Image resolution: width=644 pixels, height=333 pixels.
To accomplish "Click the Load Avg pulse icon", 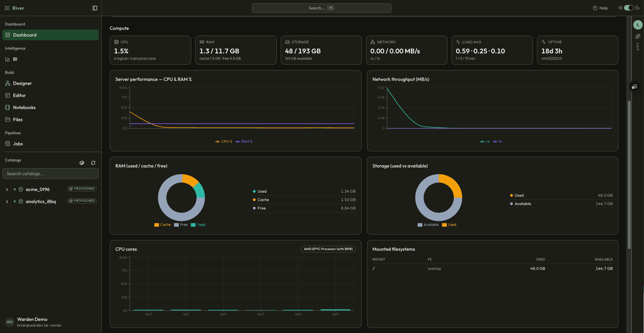I will coord(458,42).
